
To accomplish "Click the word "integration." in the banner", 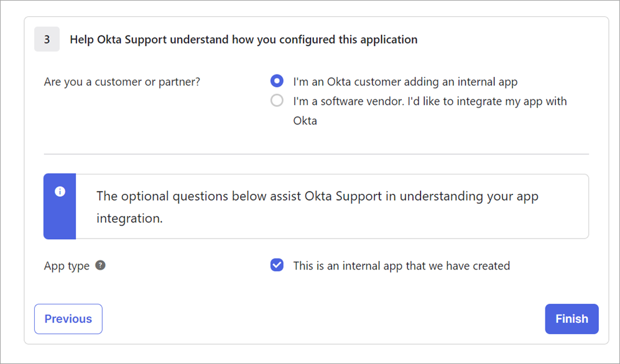I will coord(130,218).
